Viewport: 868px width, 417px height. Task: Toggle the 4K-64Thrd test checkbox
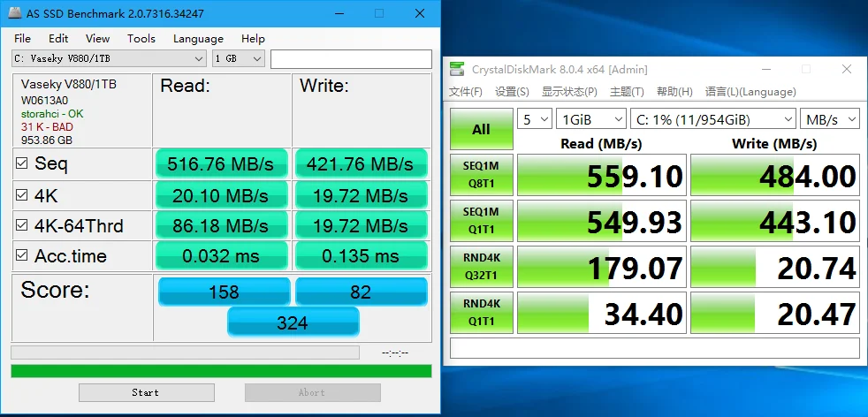tap(21, 225)
